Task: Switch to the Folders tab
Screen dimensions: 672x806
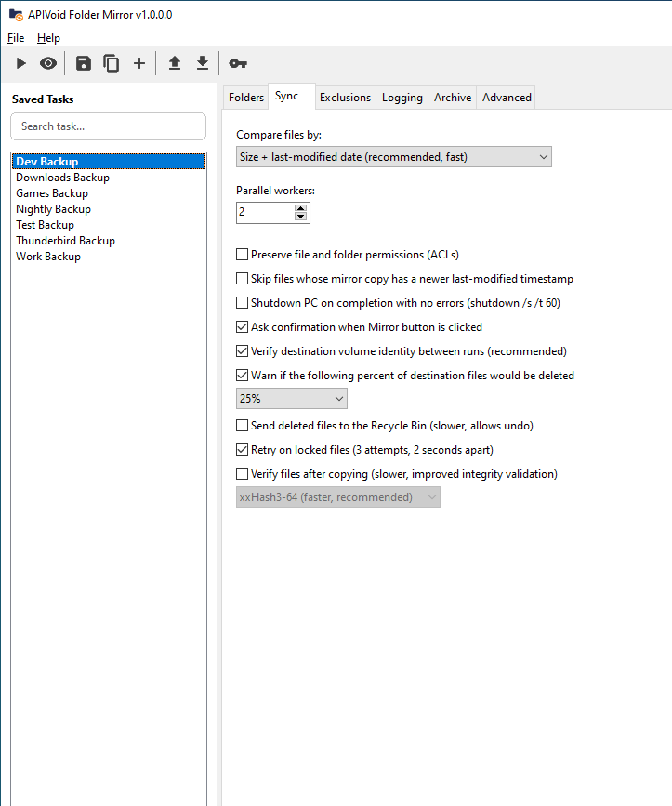Action: pos(246,98)
